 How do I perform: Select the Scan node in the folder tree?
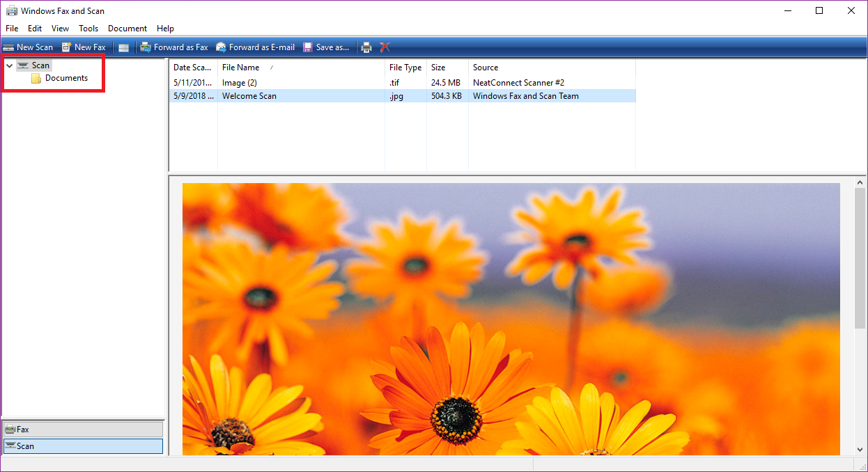[x=34, y=65]
